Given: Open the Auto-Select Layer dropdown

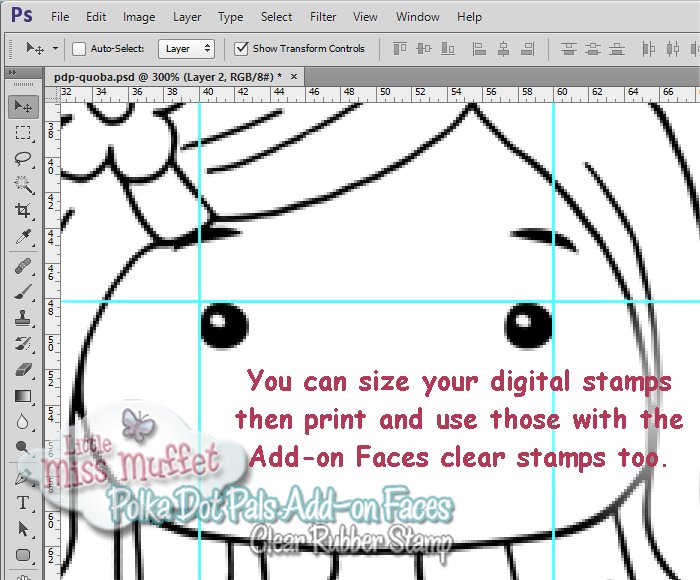Looking at the screenshot, I should click(187, 48).
